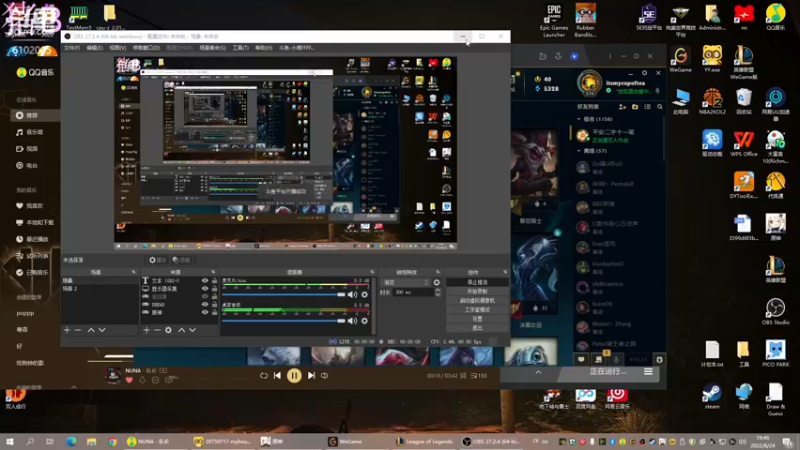Click microphone volume slider in OBS mixer
Image resolution: width=800 pixels, height=450 pixels.
[x=284, y=294]
